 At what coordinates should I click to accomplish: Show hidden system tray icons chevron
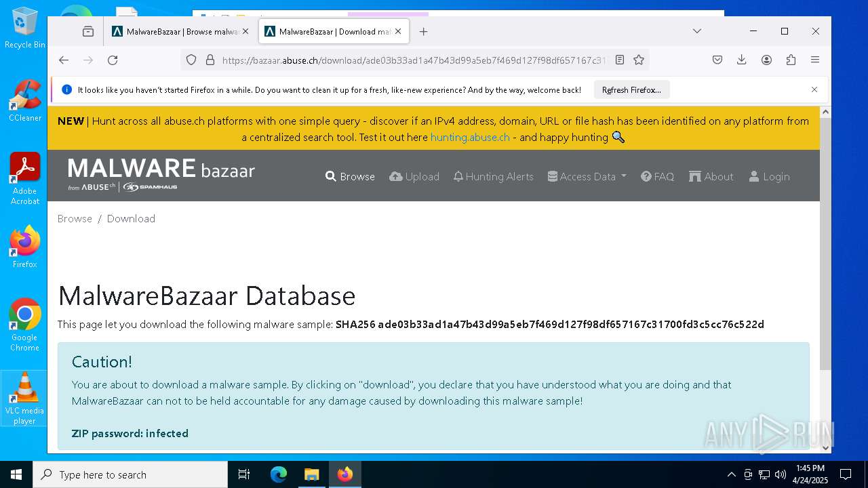coord(731,474)
